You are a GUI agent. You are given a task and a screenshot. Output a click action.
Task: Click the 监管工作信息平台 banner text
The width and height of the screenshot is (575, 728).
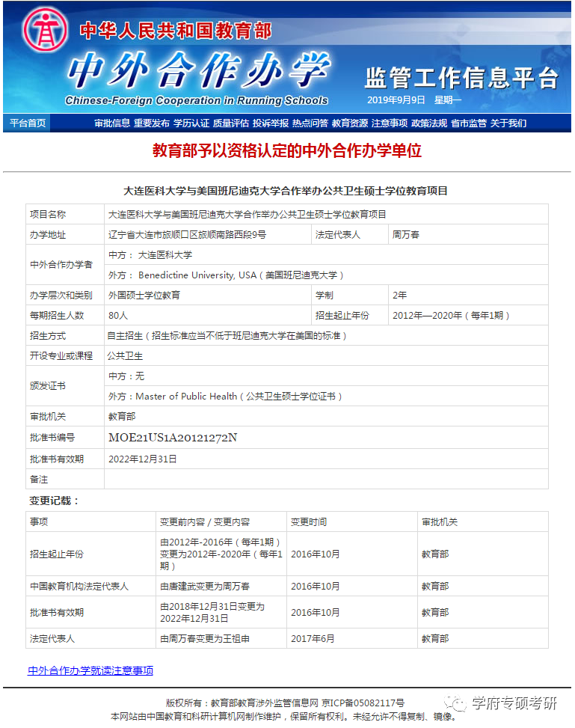point(461,78)
